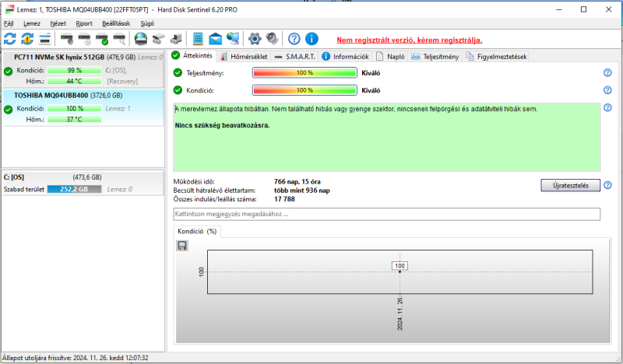The image size is (623, 364).
Task: Switch to the Figyelmeztetések tab
Action: tap(496, 56)
